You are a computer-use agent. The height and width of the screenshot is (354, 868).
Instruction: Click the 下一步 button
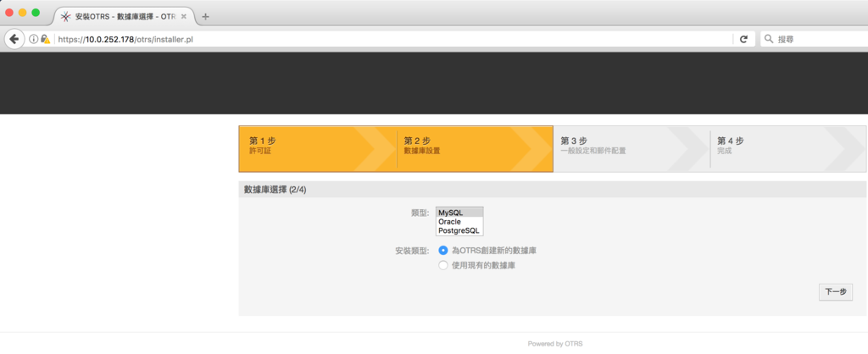(836, 292)
